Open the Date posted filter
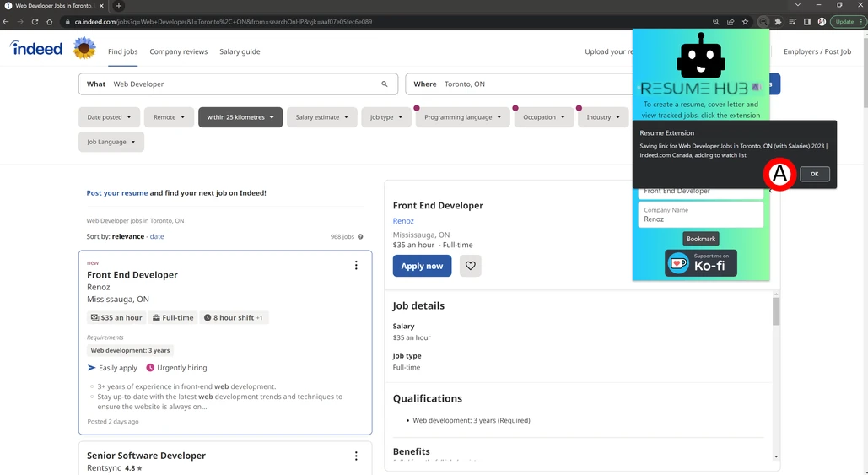The image size is (868, 475). [109, 117]
